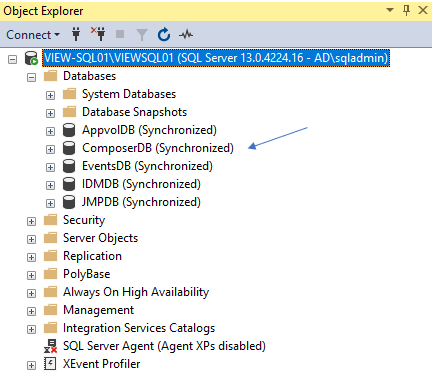
Task: Click the EventsDB database cylinder icon
Action: pyautogui.click(x=69, y=166)
